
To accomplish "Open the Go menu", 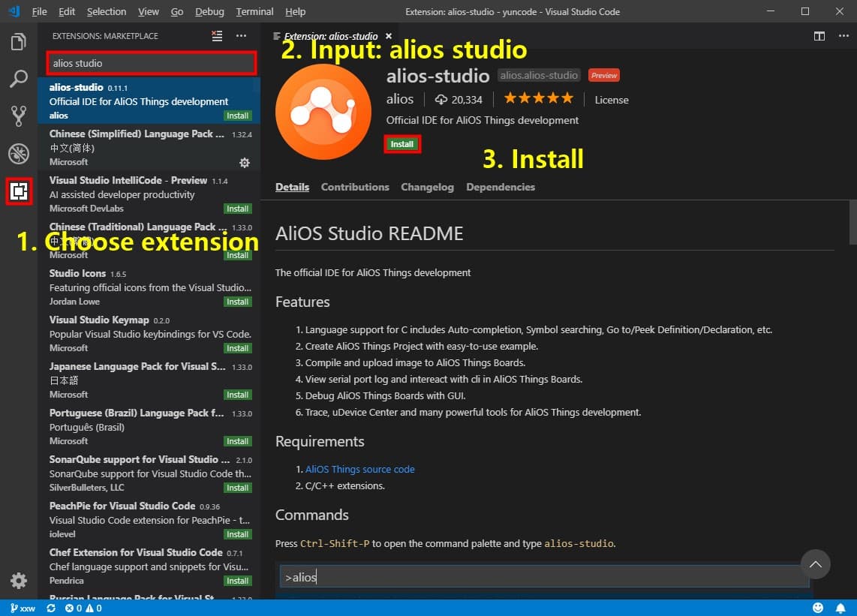I will click(x=177, y=11).
